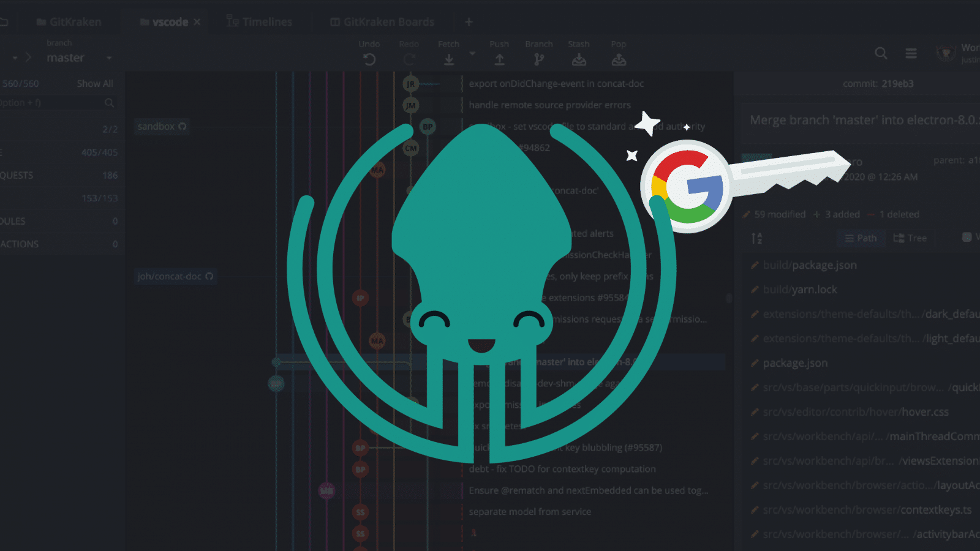Select the vscode repository tab

point(164,22)
